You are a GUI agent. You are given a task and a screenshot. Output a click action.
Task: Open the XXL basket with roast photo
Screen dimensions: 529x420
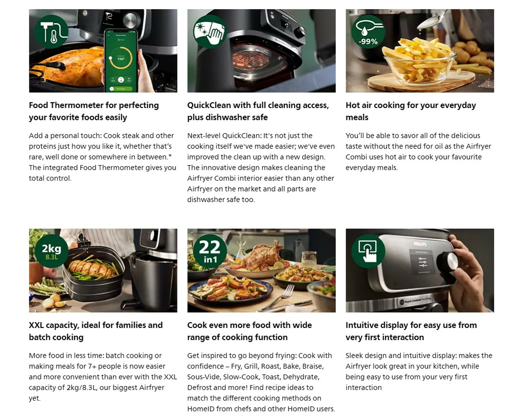click(103, 271)
